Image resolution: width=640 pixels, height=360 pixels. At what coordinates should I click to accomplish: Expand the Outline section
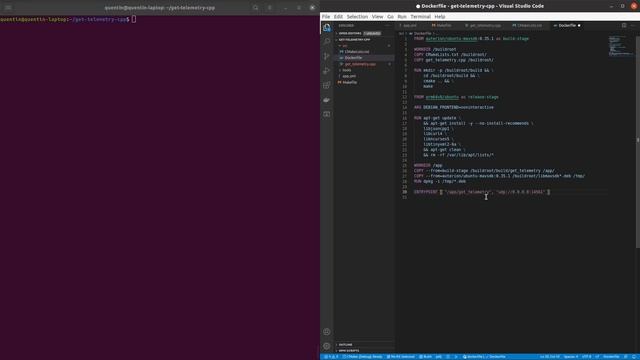[x=364, y=344]
